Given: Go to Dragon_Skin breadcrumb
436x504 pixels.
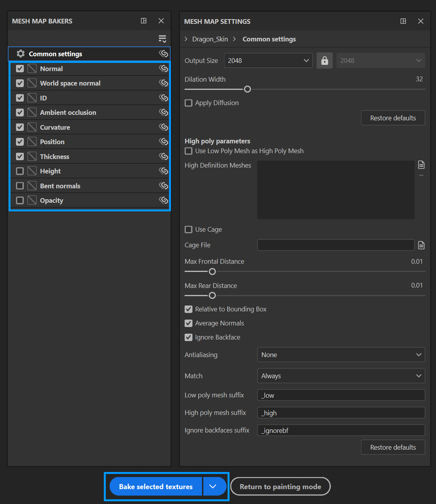Looking at the screenshot, I should click(210, 39).
